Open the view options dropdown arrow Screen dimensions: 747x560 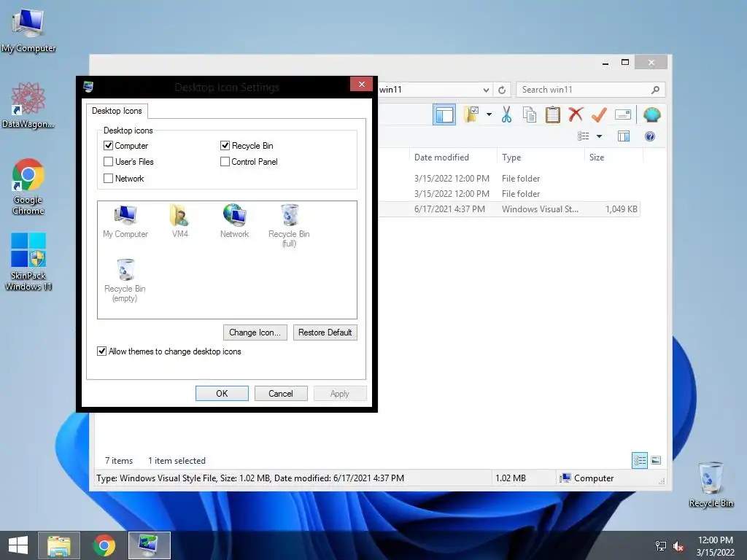point(600,136)
